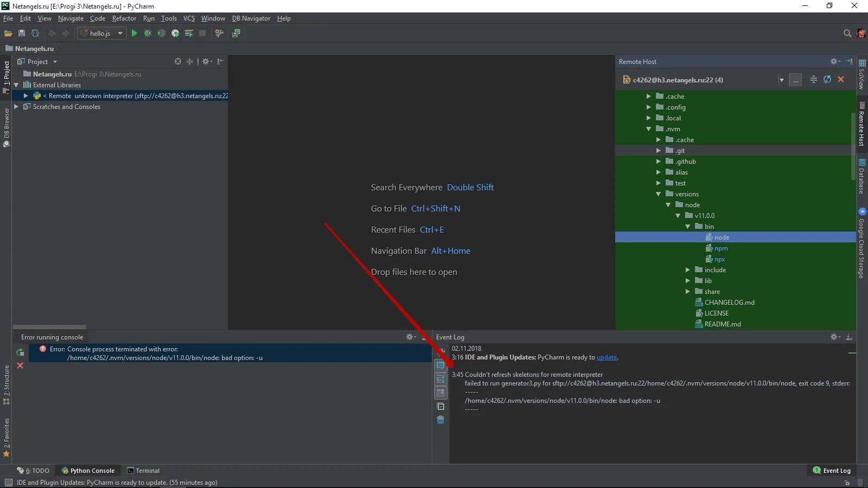Click the Project panel horizontal scrollbar

tap(49, 327)
